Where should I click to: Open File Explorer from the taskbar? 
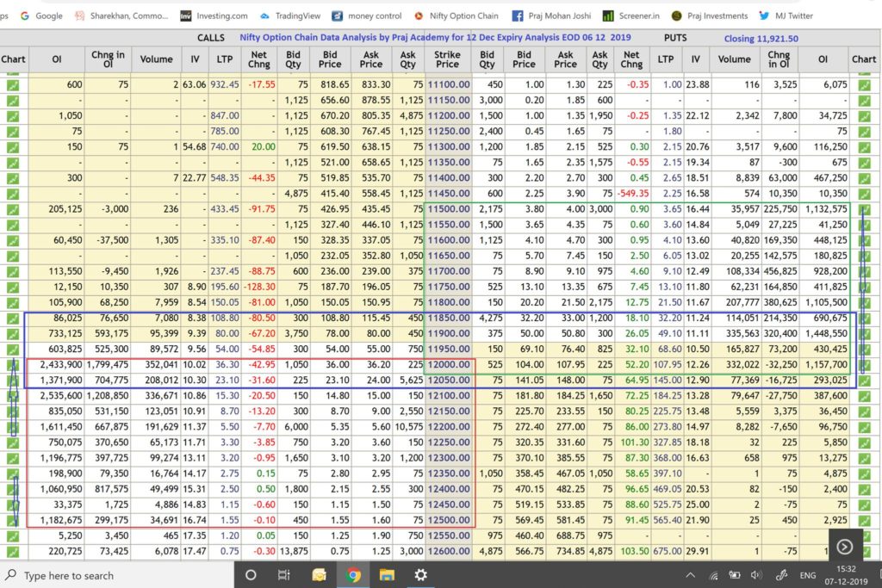click(387, 574)
